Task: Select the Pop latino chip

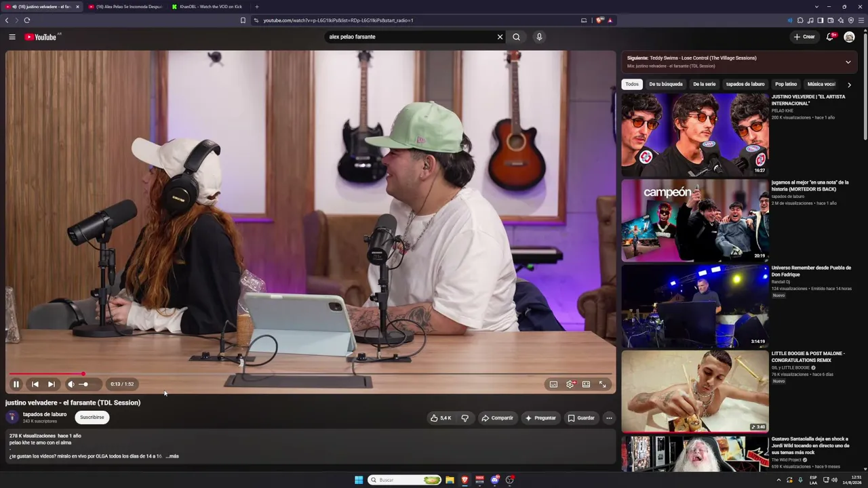Action: 786,84
